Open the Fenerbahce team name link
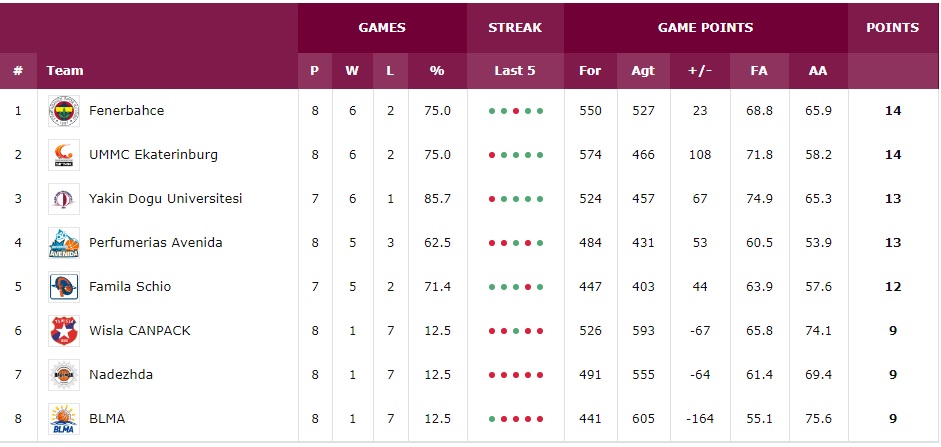 pyautogui.click(x=126, y=111)
